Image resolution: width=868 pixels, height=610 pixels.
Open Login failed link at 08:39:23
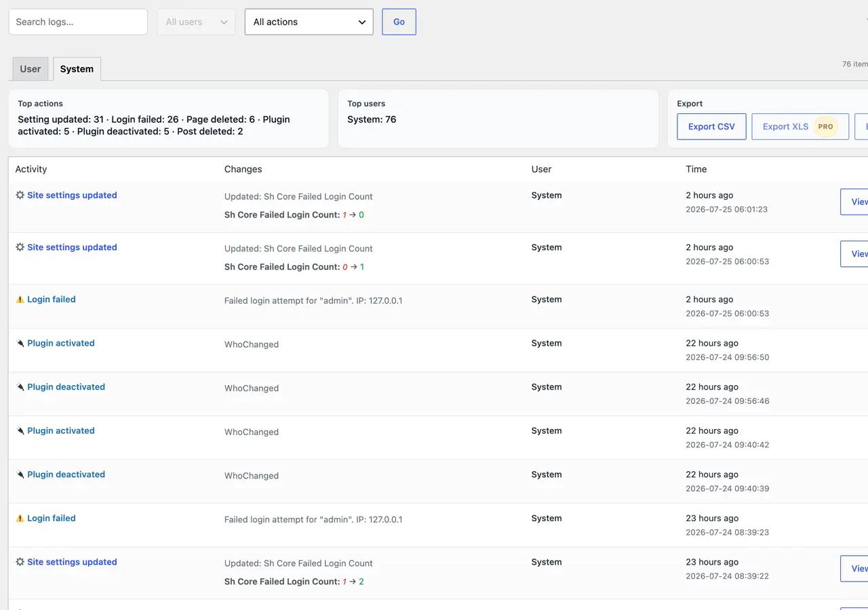(52, 518)
